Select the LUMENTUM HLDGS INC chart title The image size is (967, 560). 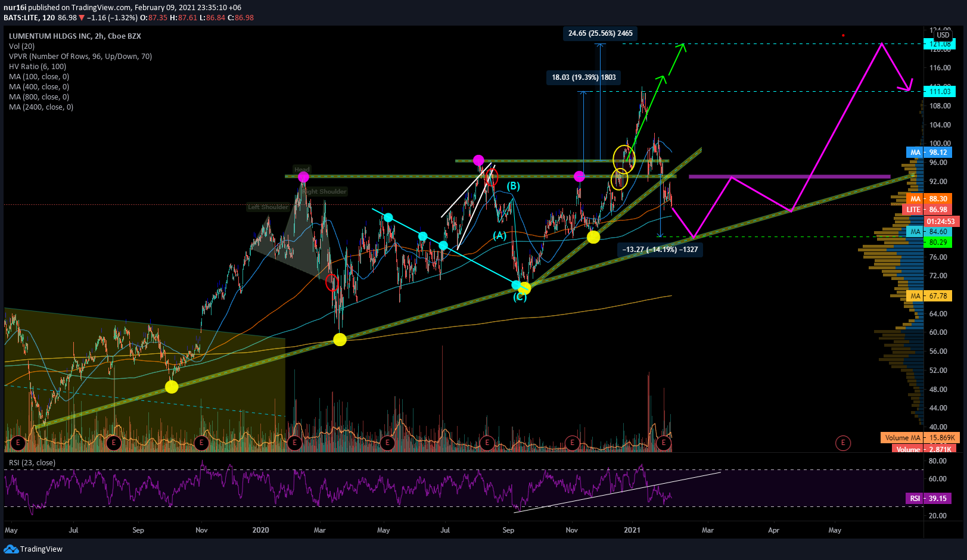(x=75, y=36)
